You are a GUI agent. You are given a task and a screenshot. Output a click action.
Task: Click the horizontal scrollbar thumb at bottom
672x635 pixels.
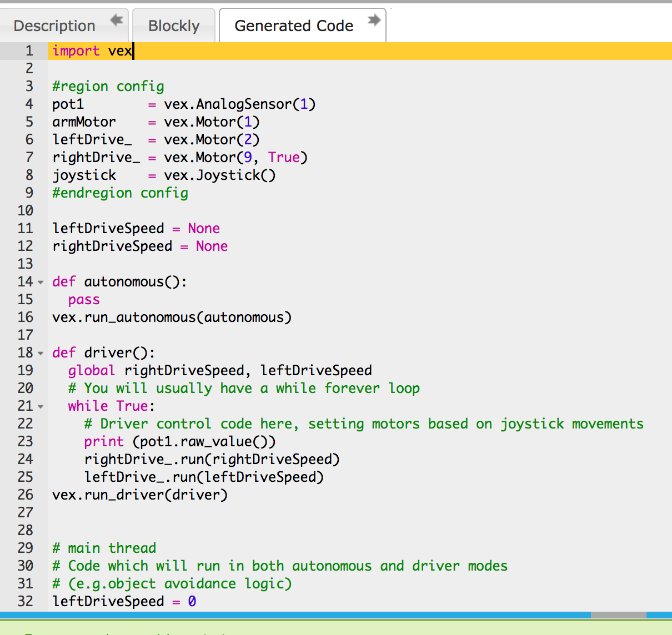pyautogui.click(x=618, y=615)
